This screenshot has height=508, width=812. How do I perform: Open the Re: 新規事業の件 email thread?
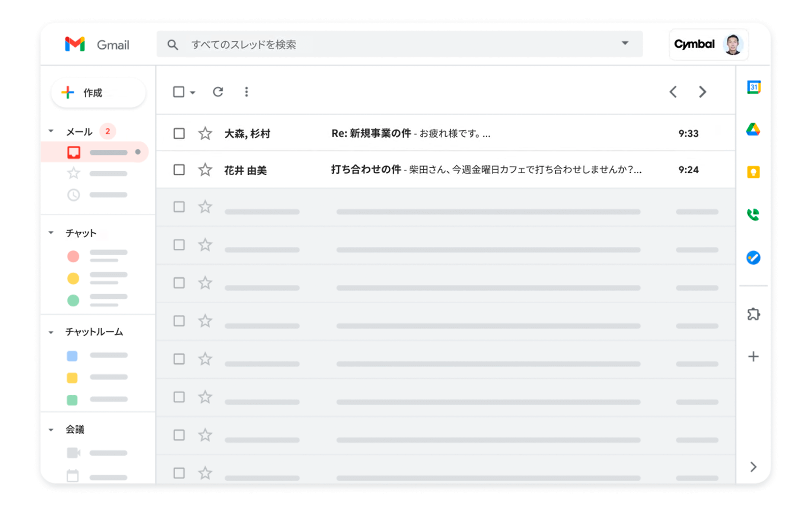[411, 134]
